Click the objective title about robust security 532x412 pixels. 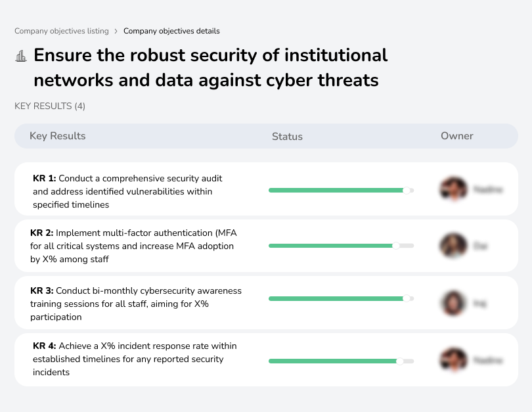click(x=210, y=68)
